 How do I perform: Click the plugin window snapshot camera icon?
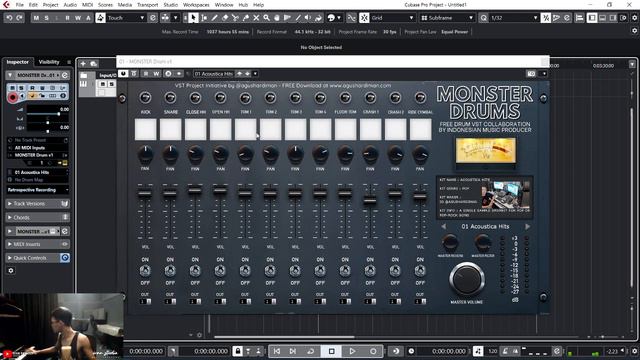click(x=531, y=74)
